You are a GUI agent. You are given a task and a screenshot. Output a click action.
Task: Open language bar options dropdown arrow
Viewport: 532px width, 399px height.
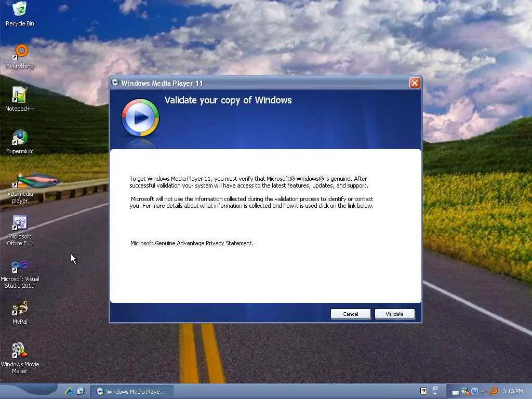435,394
